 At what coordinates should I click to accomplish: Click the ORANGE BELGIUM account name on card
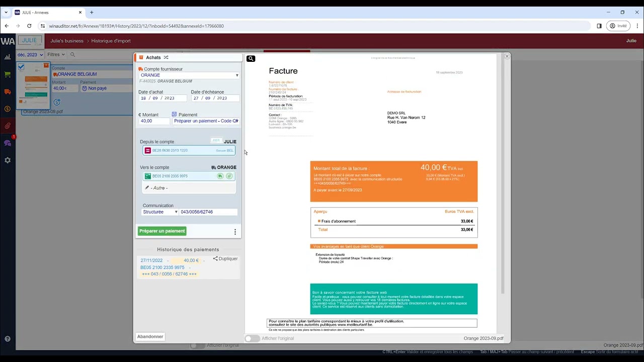point(76,74)
